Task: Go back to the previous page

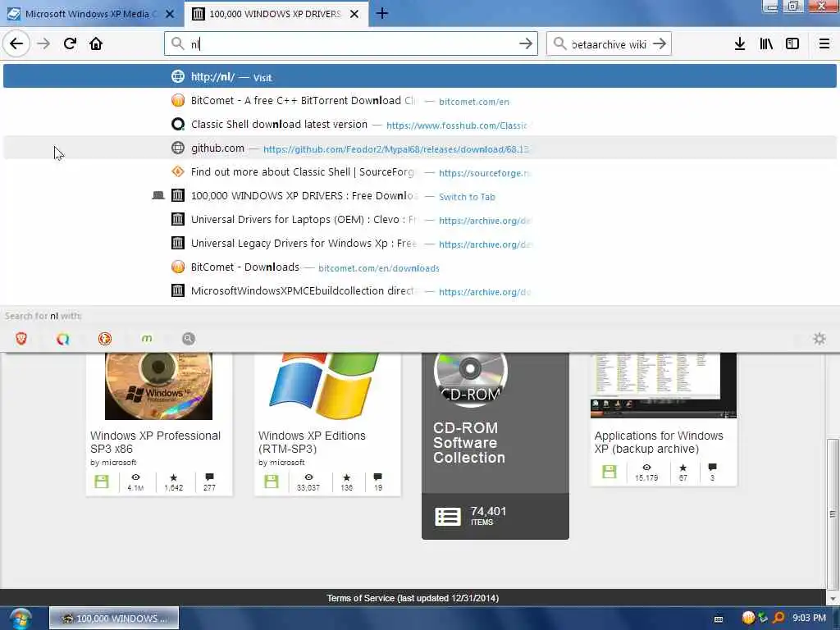Action: tap(16, 44)
